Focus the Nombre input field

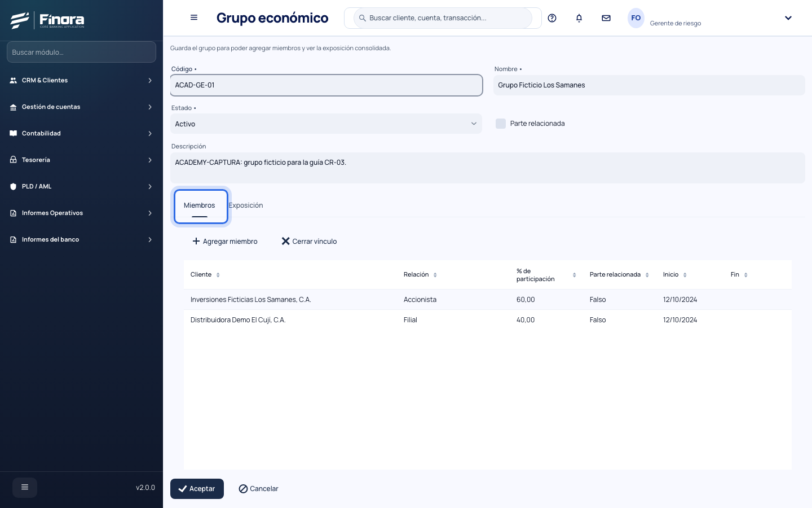(x=649, y=85)
